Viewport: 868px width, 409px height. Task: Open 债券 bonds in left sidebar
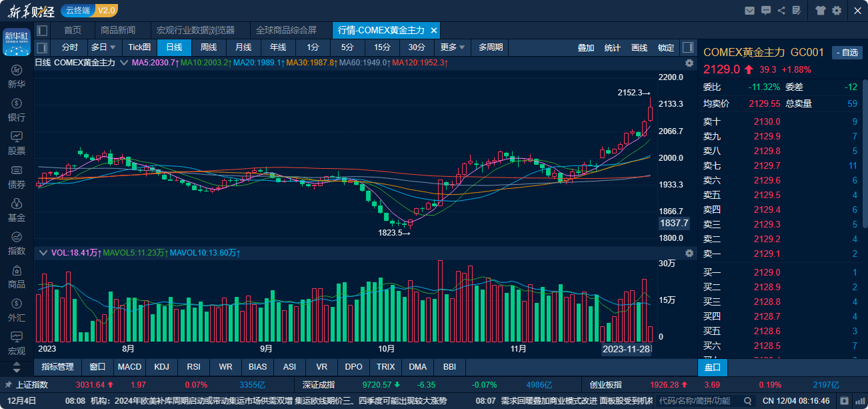[17, 177]
